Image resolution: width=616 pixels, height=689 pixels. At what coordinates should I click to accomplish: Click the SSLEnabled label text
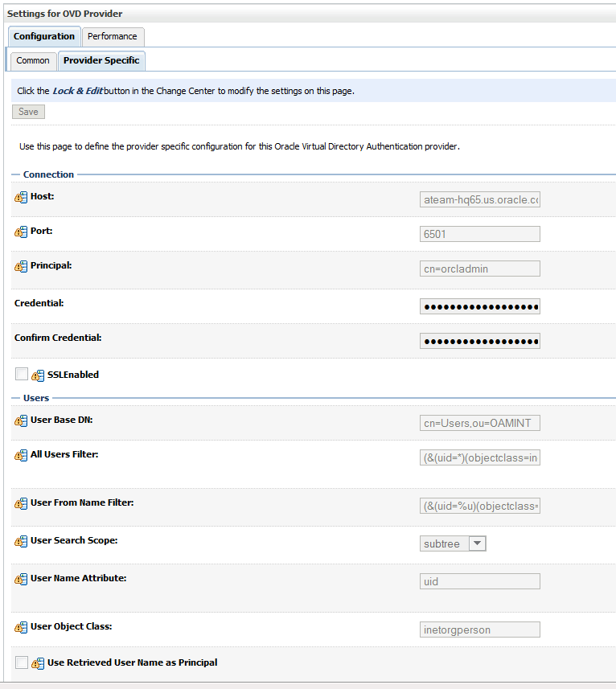point(73,375)
